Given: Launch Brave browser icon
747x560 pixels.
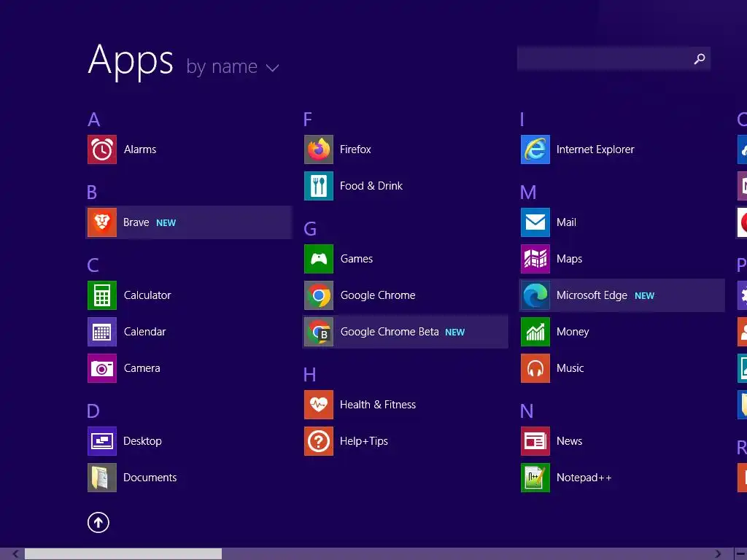Looking at the screenshot, I should point(102,222).
